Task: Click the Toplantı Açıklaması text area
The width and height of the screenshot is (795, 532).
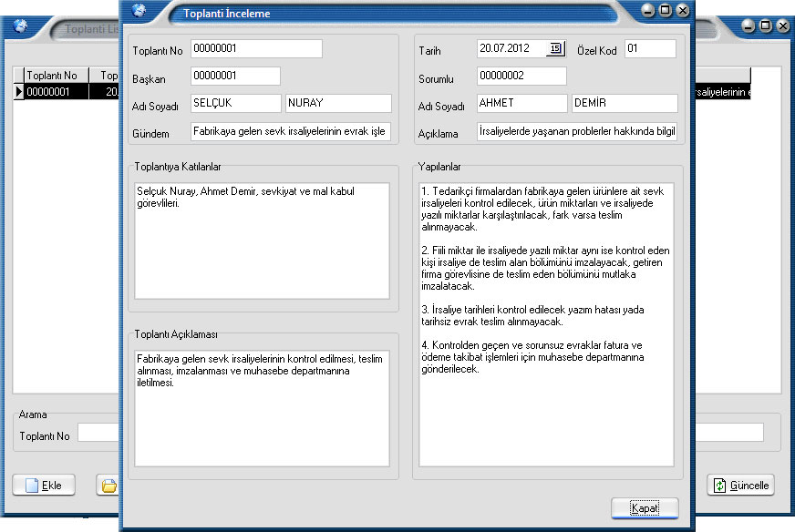Action: click(263, 408)
